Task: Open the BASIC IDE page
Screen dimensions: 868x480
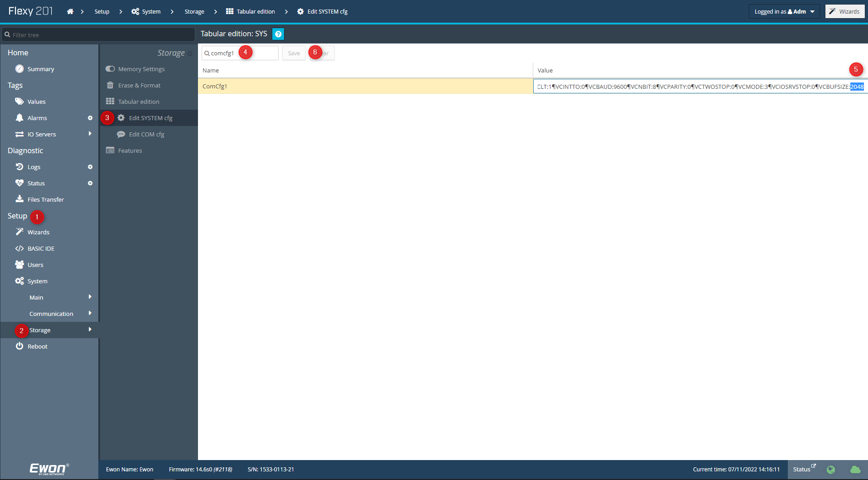Action: 41,248
